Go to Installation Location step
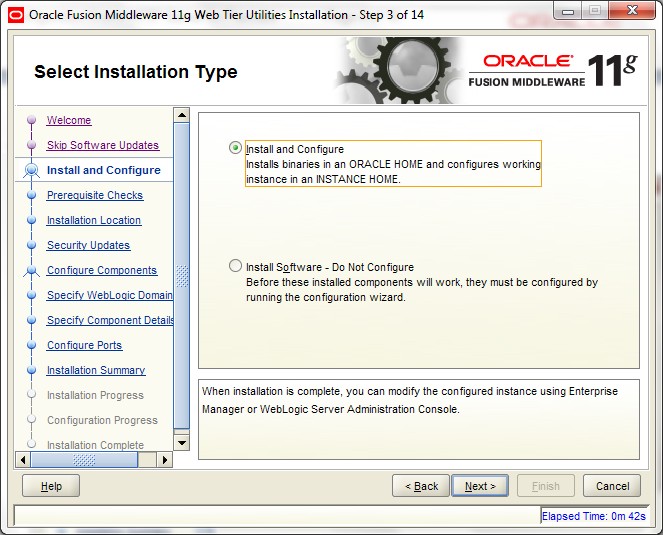The image size is (663, 535). click(94, 221)
